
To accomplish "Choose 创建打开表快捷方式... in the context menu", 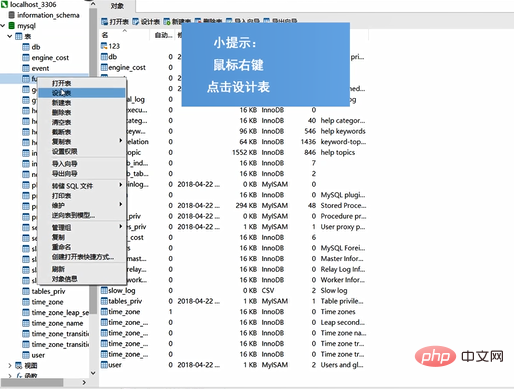I will point(82,257).
